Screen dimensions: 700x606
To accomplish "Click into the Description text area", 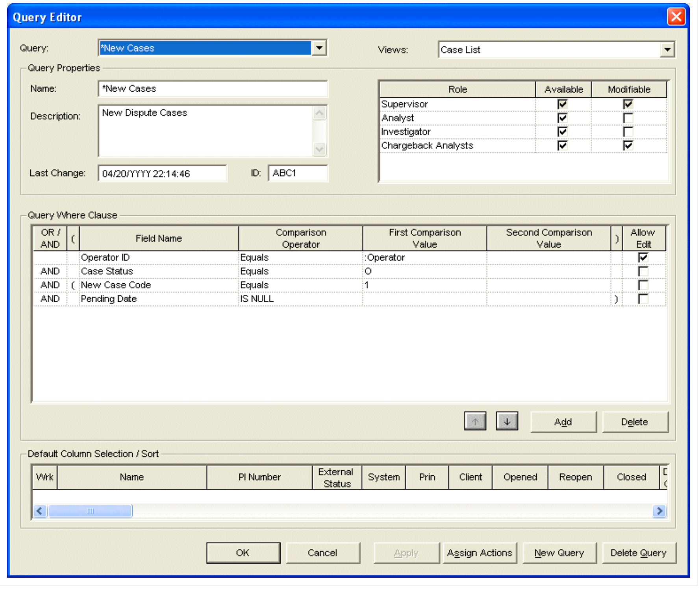I will [x=206, y=131].
